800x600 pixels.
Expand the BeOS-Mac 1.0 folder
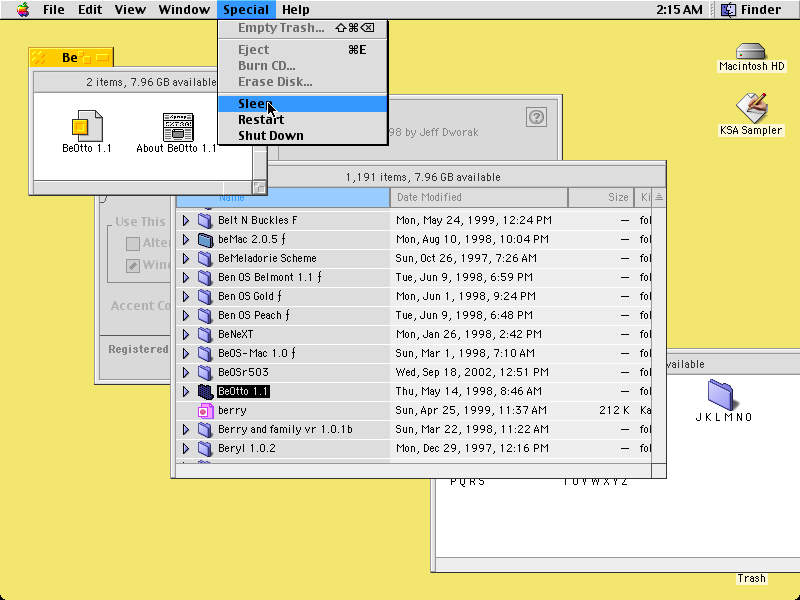point(186,353)
